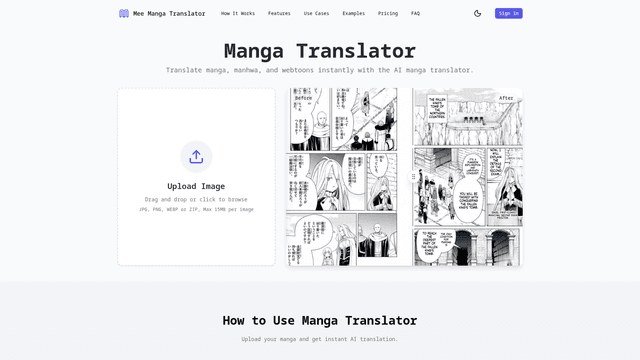Image resolution: width=640 pixels, height=360 pixels.
Task: Click the Manga Translator main heading
Action: [320, 51]
